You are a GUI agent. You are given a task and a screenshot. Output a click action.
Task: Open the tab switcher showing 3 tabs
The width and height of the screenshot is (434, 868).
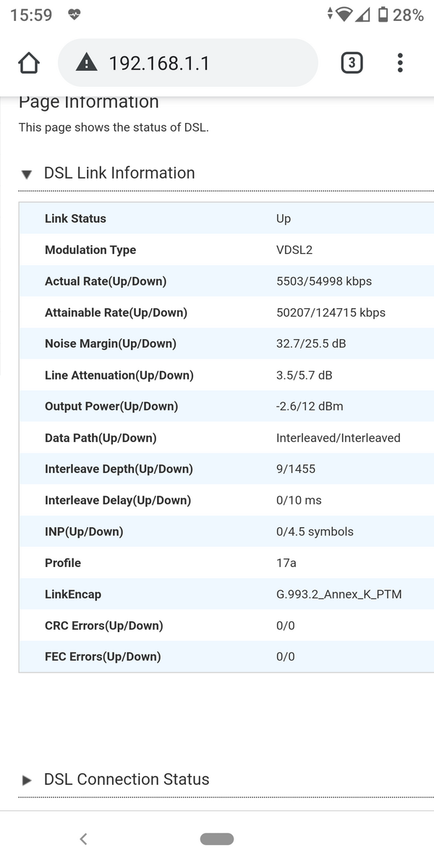coord(352,63)
